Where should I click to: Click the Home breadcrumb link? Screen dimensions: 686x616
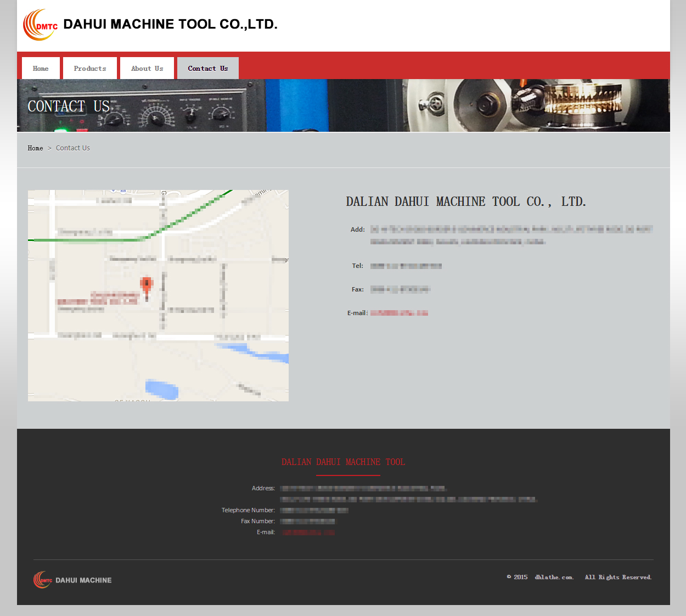(x=35, y=148)
